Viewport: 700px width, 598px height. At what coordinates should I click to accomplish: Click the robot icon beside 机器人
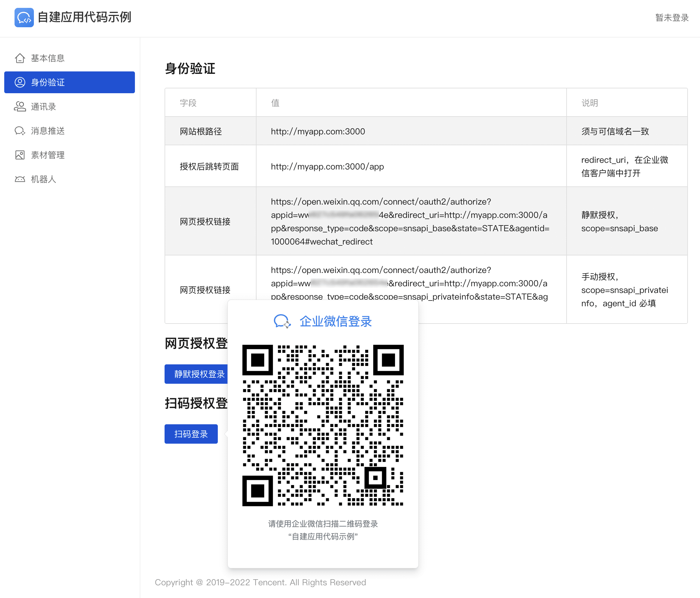(x=20, y=179)
